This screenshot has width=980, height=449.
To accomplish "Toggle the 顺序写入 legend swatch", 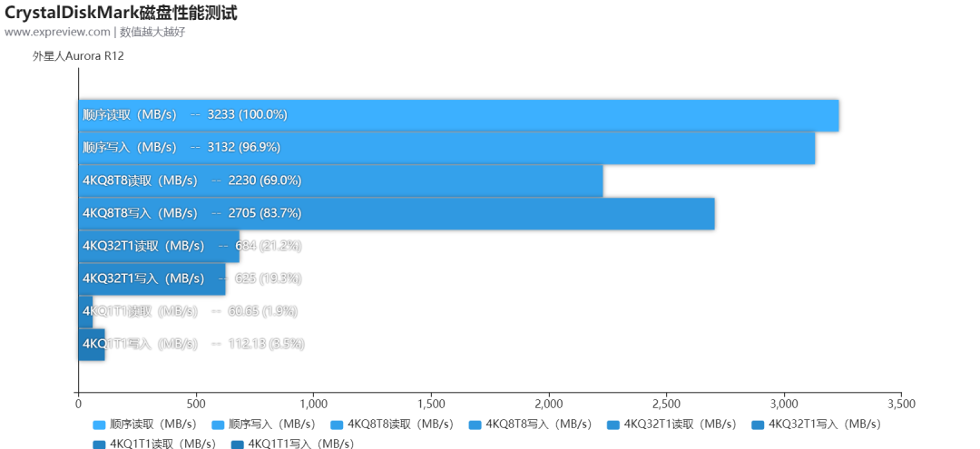I will point(219,425).
